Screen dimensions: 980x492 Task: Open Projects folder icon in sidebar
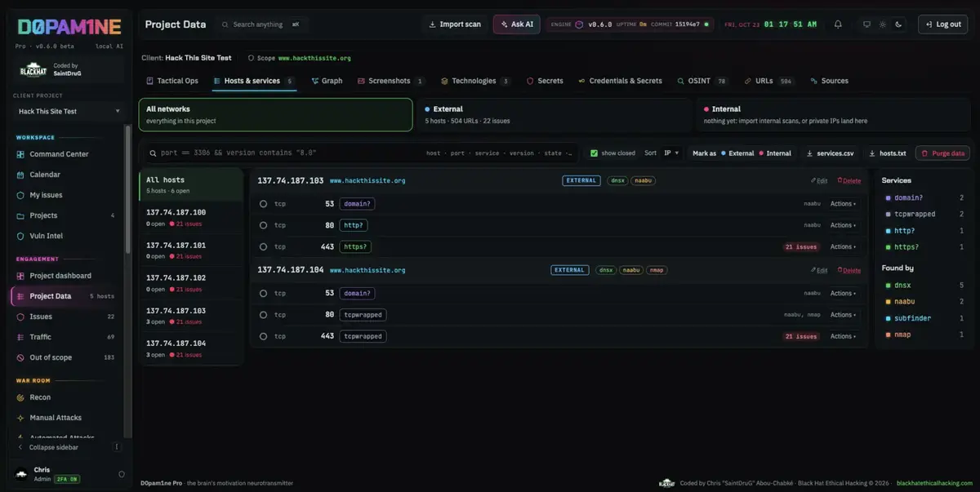tap(21, 215)
